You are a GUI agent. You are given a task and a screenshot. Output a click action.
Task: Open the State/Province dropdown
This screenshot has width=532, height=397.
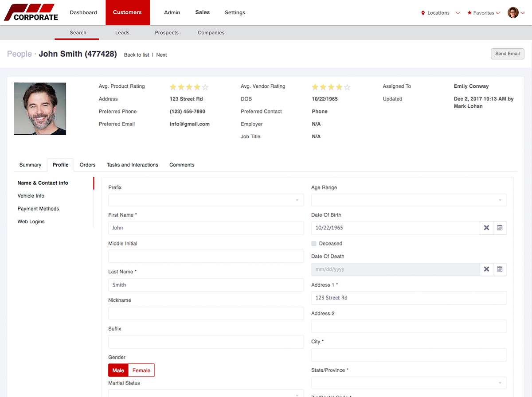pyautogui.click(x=409, y=383)
